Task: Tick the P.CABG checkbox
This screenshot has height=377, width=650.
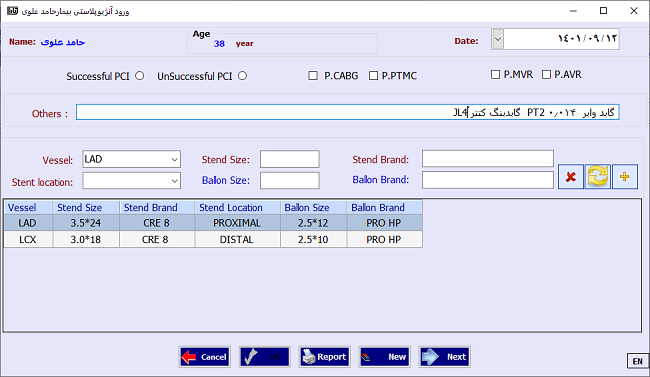Action: point(313,75)
